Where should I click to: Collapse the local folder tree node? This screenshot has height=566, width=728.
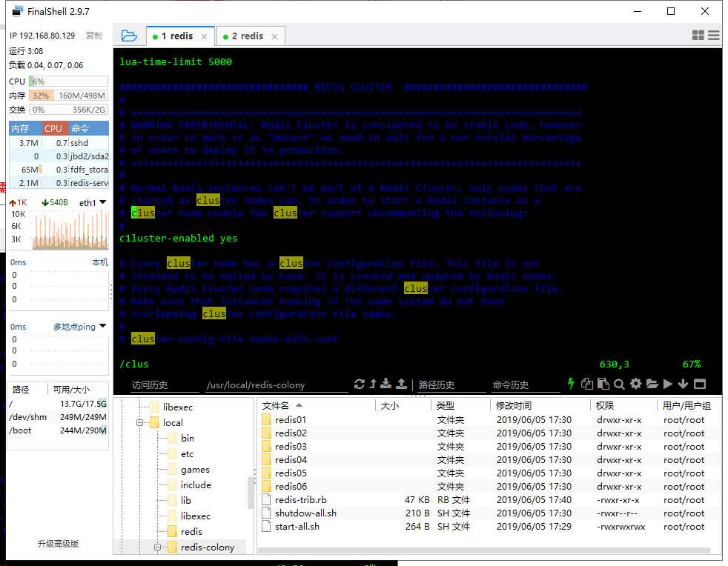(139, 422)
